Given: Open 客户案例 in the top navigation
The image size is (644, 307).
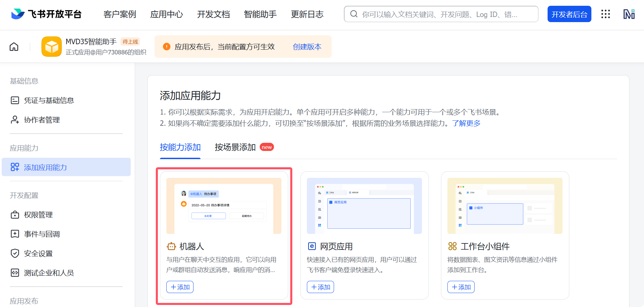Looking at the screenshot, I should coord(120,14).
